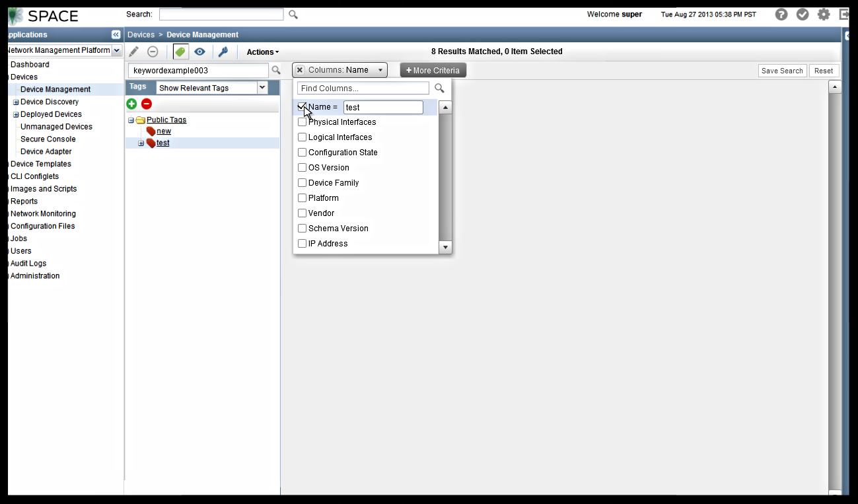Open CLI Configlets in sidebar

pyautogui.click(x=34, y=176)
